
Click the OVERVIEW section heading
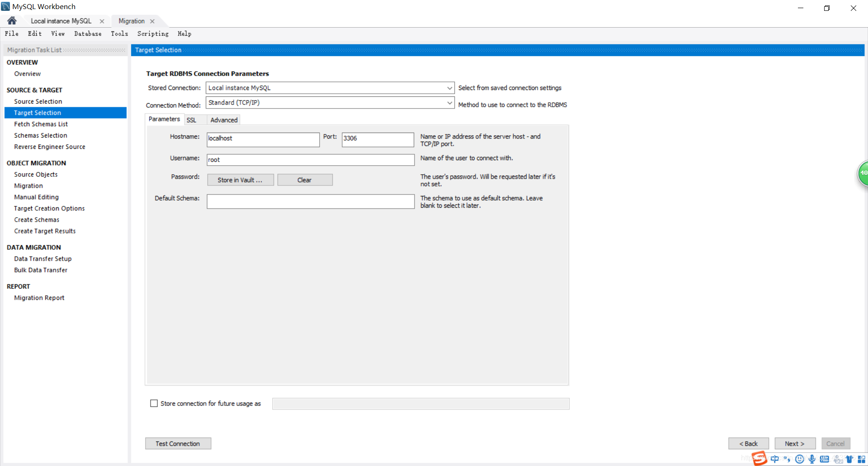[x=22, y=62]
